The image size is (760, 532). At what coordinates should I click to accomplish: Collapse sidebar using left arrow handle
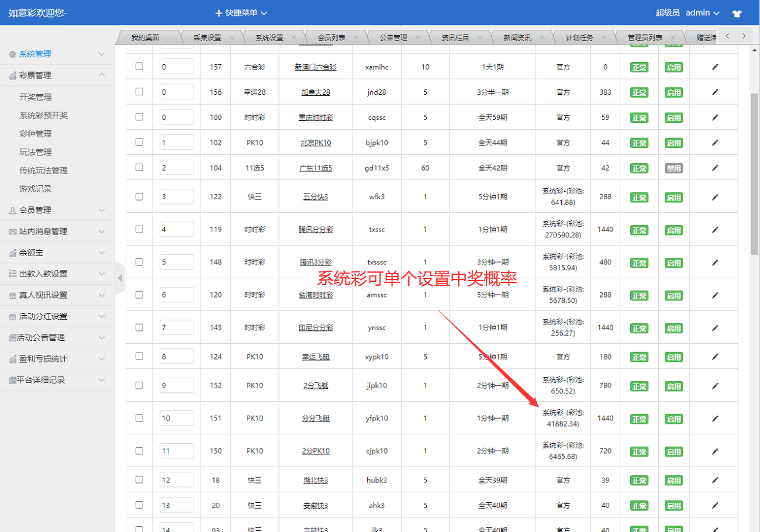(120, 278)
